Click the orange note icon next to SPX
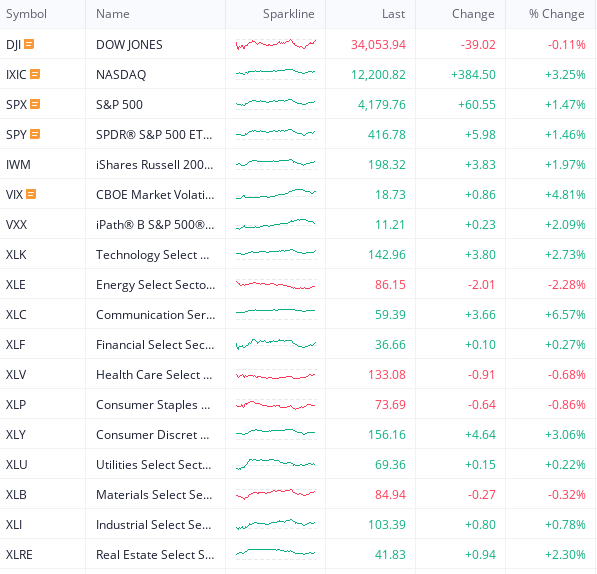597x574 pixels. (35, 104)
